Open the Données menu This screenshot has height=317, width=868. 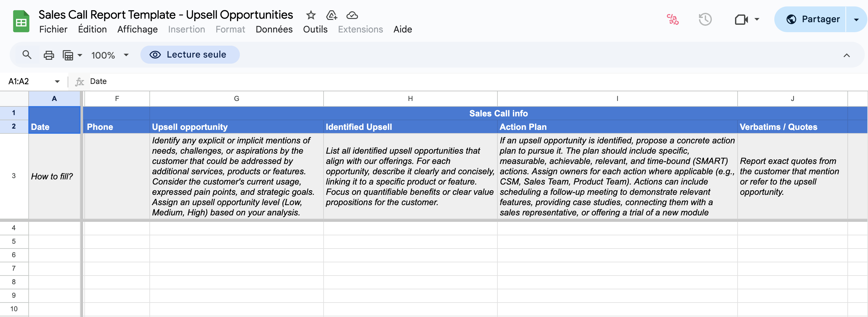[274, 30]
